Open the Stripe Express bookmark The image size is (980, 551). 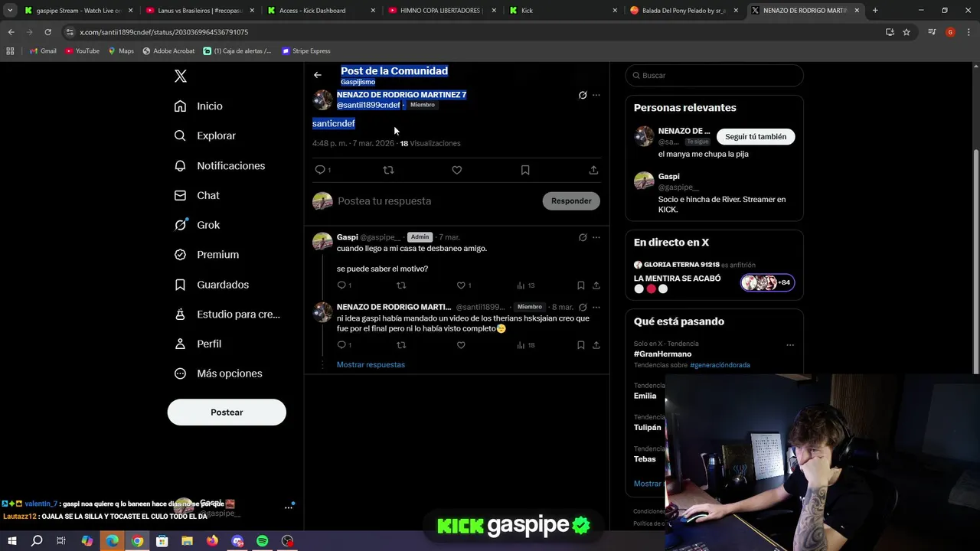[x=305, y=51]
